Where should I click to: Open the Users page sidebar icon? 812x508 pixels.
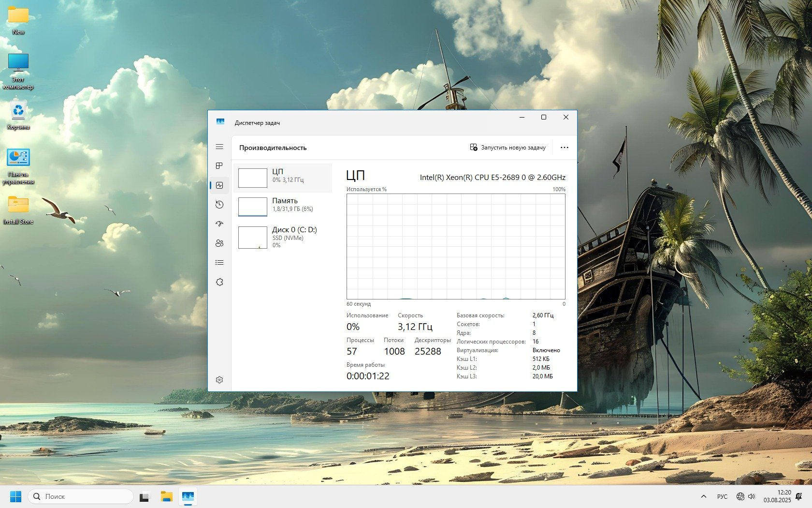pyautogui.click(x=219, y=243)
